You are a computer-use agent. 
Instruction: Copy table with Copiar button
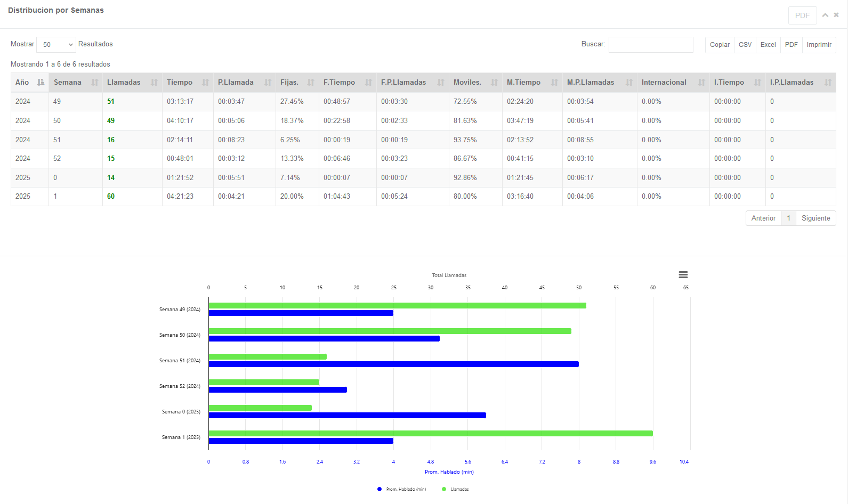(x=720, y=45)
